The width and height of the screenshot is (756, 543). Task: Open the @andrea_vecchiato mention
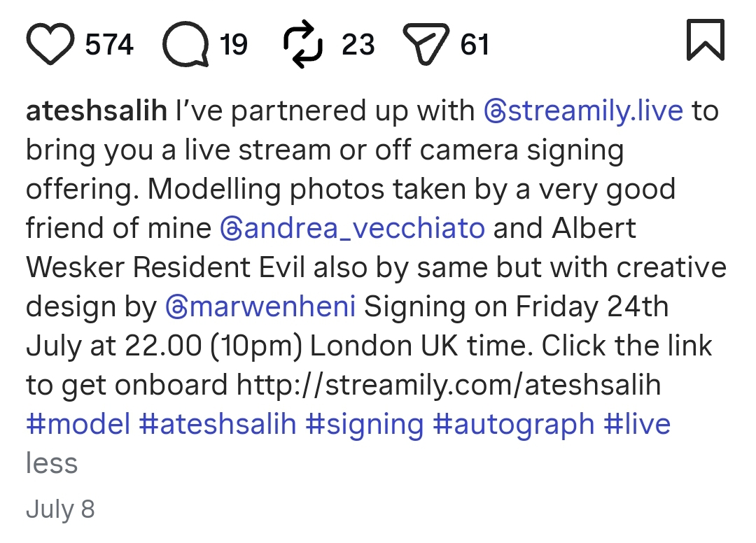(352, 228)
